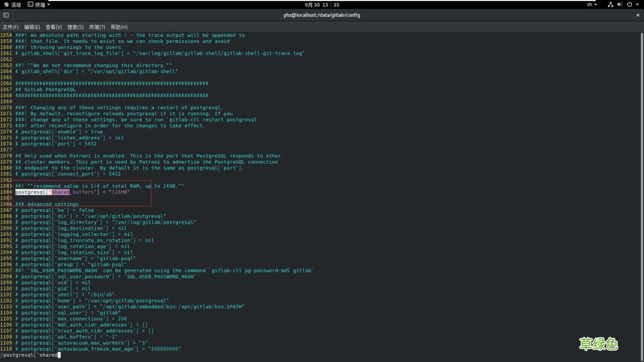Click line "gitlab_shell['git_trace_log_file']"

(160, 53)
